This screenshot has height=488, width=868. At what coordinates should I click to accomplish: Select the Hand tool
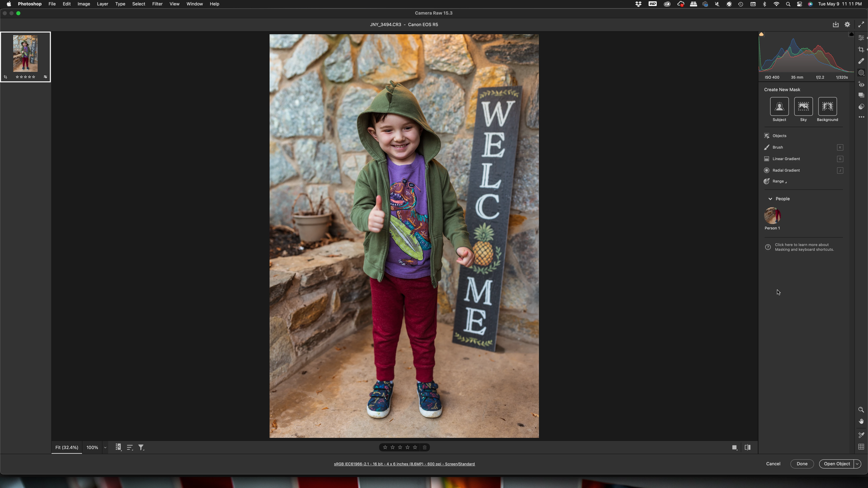click(x=861, y=421)
